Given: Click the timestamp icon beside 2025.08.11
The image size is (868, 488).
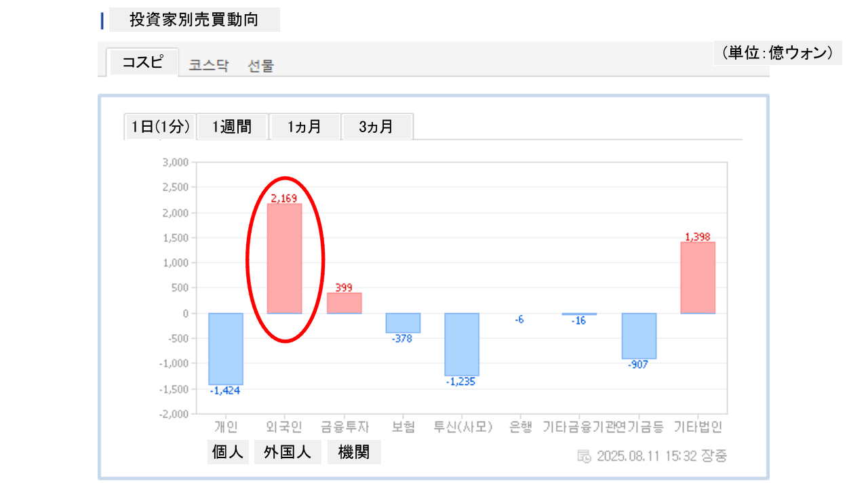Looking at the screenshot, I should click(584, 456).
